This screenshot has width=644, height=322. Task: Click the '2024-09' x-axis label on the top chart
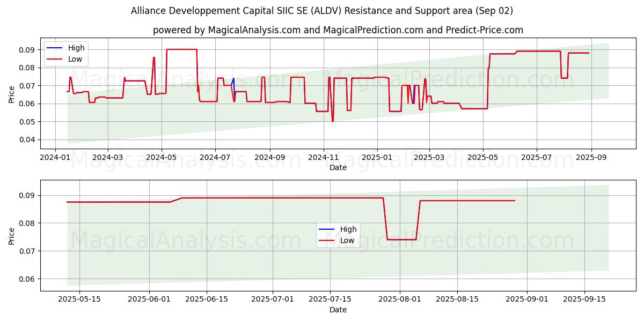pos(269,158)
